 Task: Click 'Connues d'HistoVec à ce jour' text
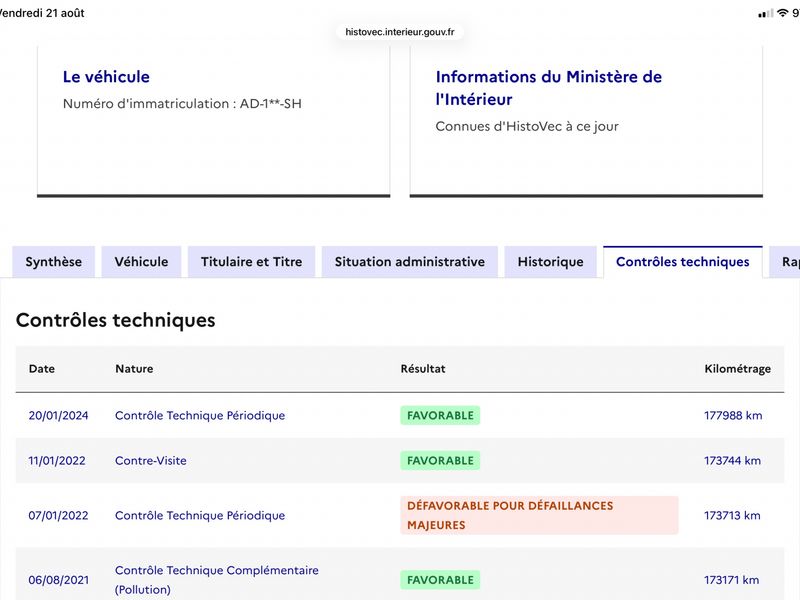[527, 127]
